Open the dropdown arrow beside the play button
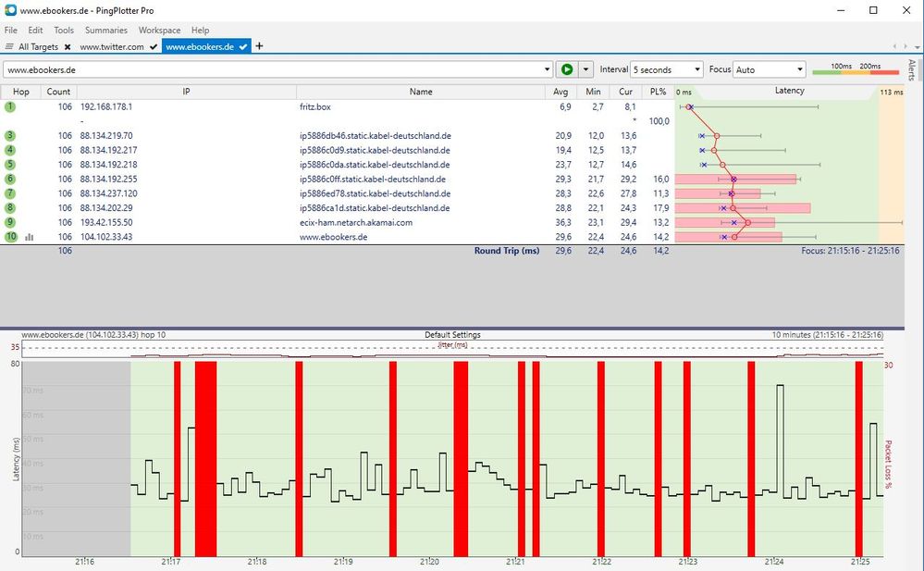Screen dimensions: 924x571 click(586, 70)
